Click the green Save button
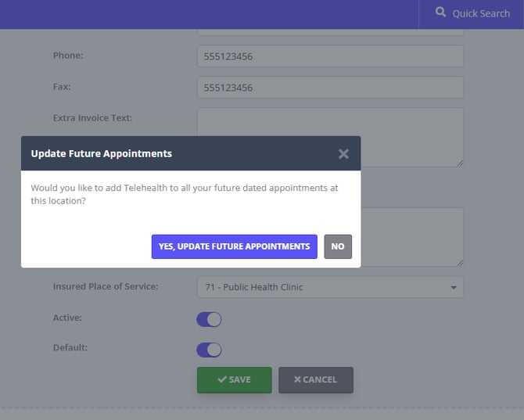 coord(234,379)
